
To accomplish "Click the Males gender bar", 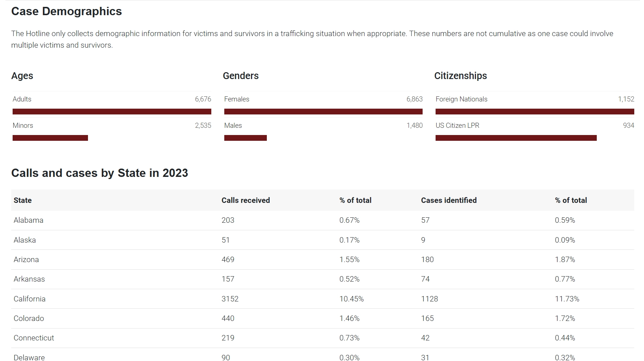I will pos(245,138).
